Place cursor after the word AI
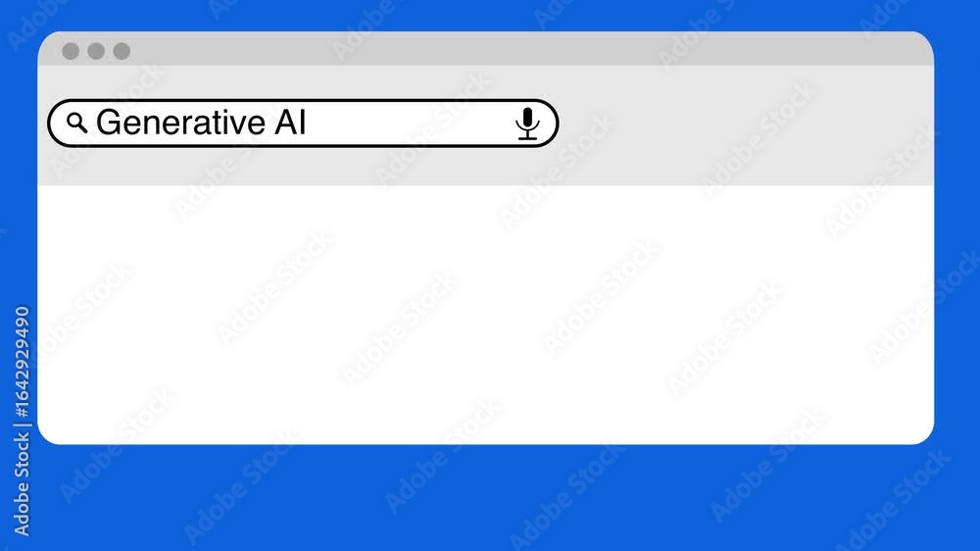This screenshot has width=980, height=551. coord(308,123)
